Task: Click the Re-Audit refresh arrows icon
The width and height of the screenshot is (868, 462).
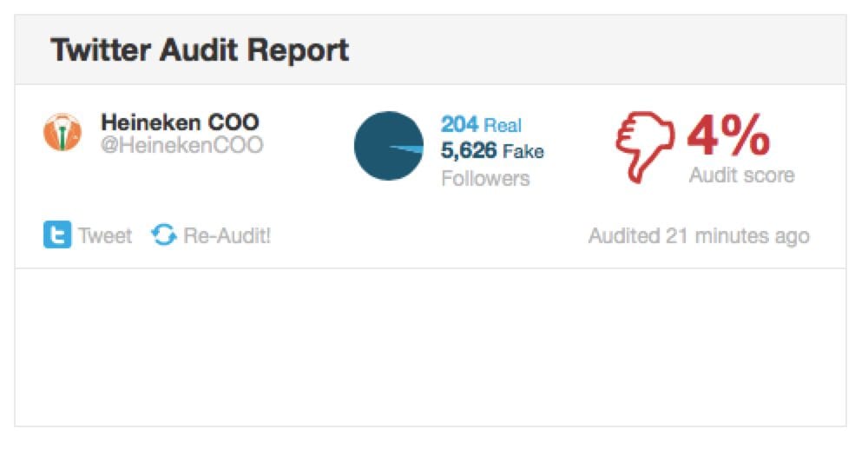Action: click(x=163, y=234)
